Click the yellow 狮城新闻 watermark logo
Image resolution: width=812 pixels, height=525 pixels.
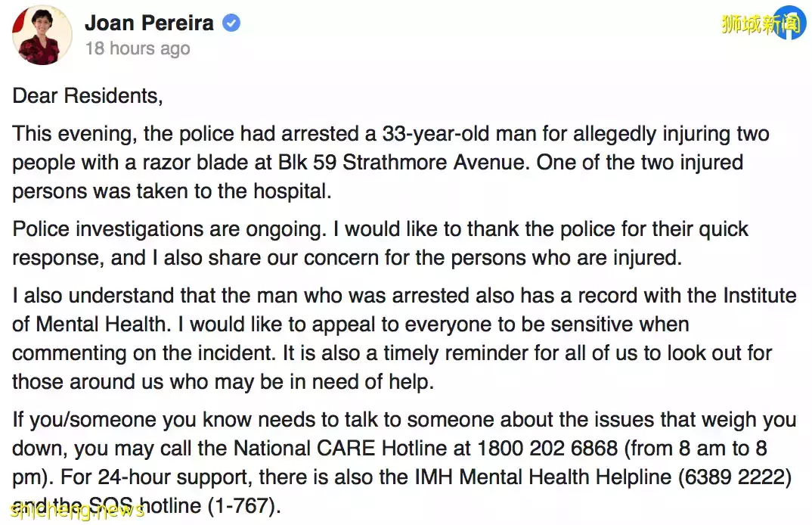point(762,23)
